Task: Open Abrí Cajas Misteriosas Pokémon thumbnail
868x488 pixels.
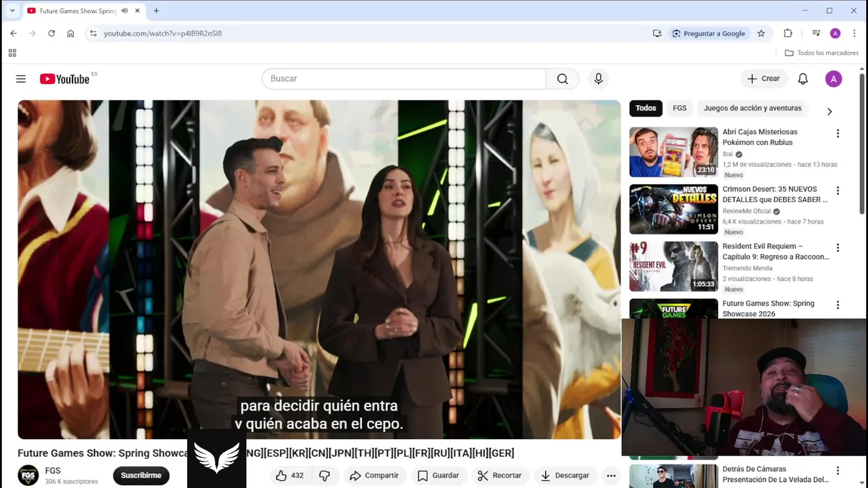Action: tap(673, 152)
